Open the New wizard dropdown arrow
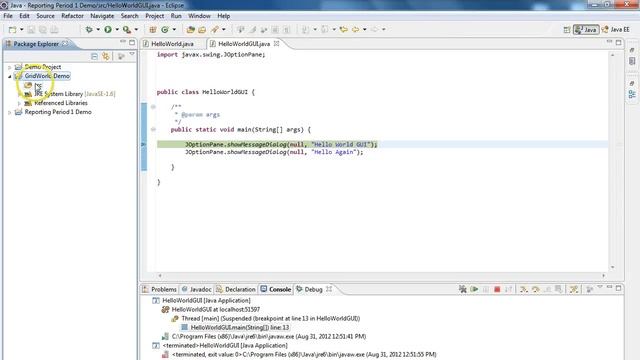 click(x=22, y=29)
